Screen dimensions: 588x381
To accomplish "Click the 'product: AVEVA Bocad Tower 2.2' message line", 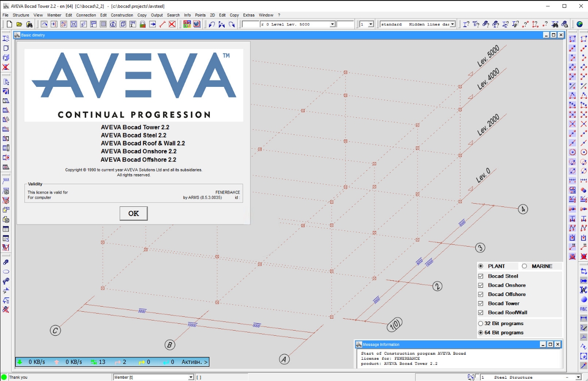I will click(399, 363).
